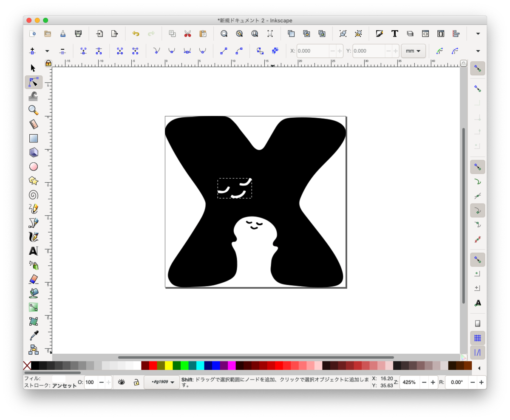Decrease opacity with the minus button
The height and width of the screenshot is (420, 510).
pyautogui.click(x=101, y=382)
